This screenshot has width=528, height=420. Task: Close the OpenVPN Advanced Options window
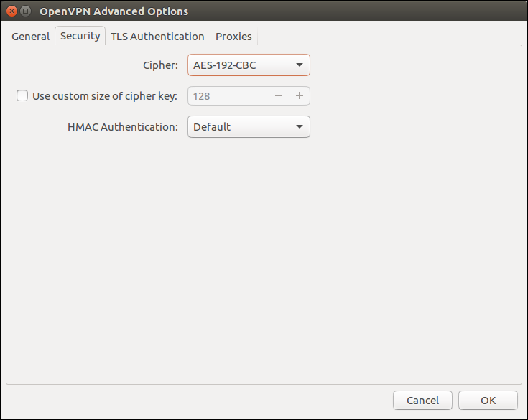point(12,11)
